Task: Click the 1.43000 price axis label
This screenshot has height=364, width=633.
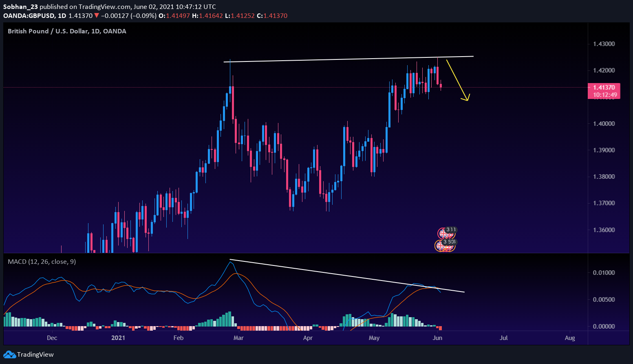Action: (x=604, y=44)
